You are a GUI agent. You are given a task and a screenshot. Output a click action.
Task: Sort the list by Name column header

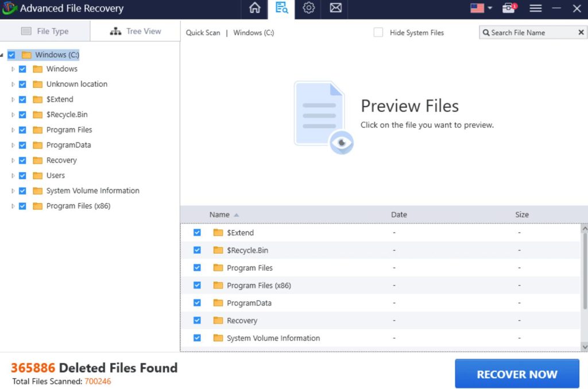coord(219,215)
